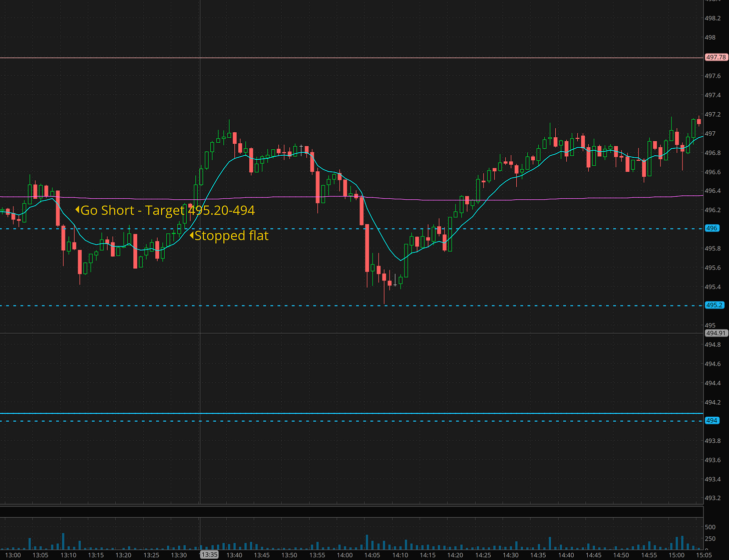
Task: Click the 13:05 time axis label
Action: [41, 555]
